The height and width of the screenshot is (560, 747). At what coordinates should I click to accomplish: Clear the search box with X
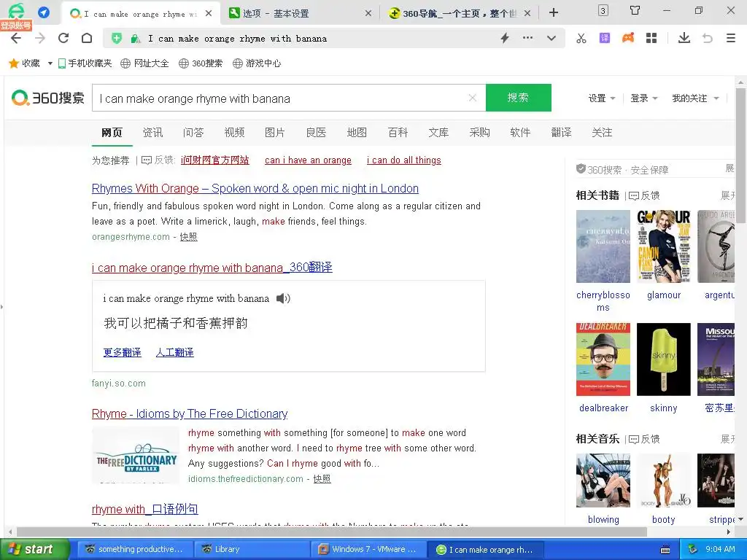click(473, 98)
